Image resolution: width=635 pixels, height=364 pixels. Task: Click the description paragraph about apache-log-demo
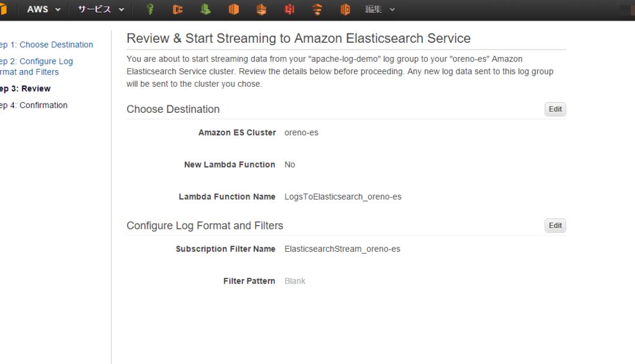(x=340, y=71)
